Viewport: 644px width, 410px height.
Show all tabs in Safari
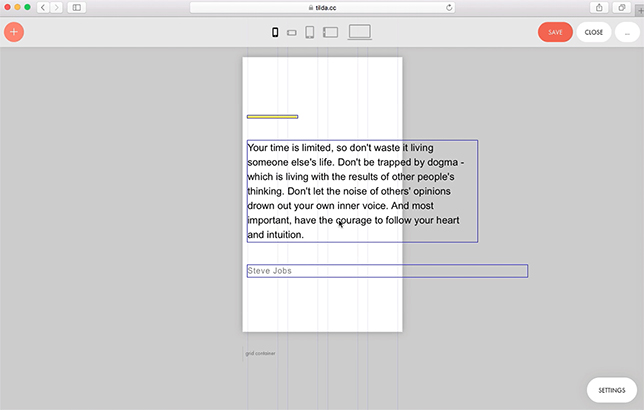[x=622, y=7]
